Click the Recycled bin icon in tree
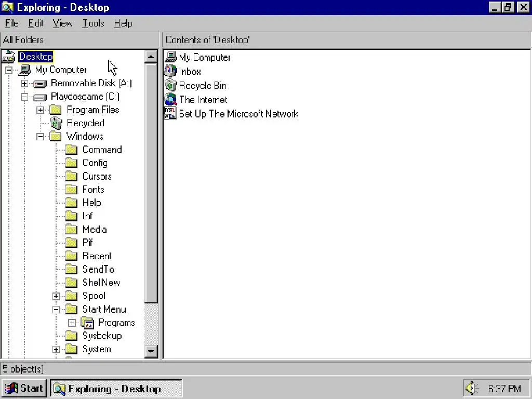 [x=56, y=123]
